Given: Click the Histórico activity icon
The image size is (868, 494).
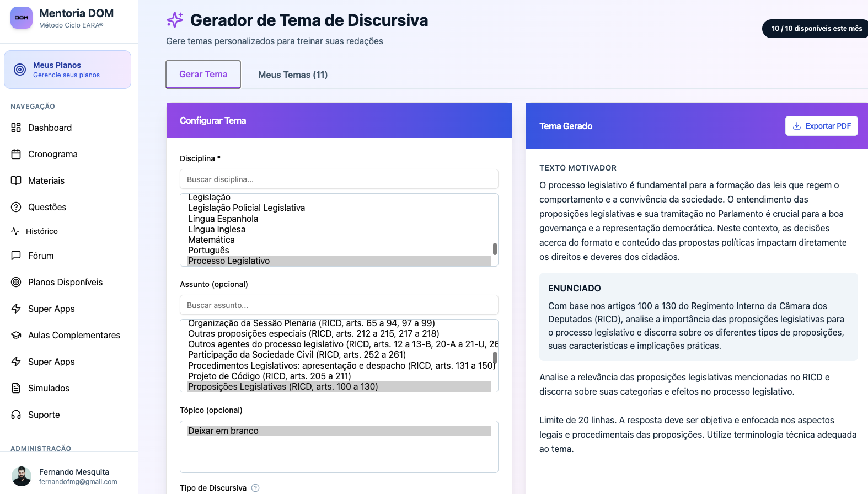Looking at the screenshot, I should click(x=15, y=231).
